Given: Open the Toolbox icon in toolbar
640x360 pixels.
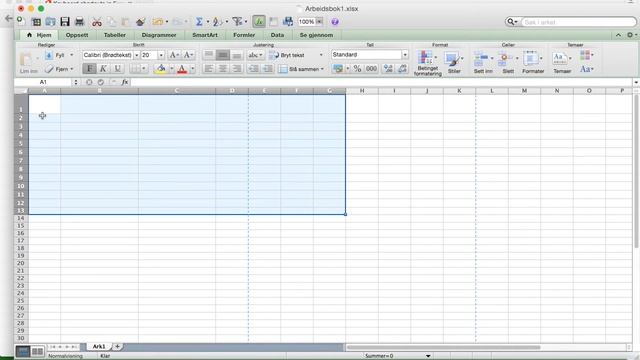Looking at the screenshot, I should pyautogui.click(x=273, y=22).
